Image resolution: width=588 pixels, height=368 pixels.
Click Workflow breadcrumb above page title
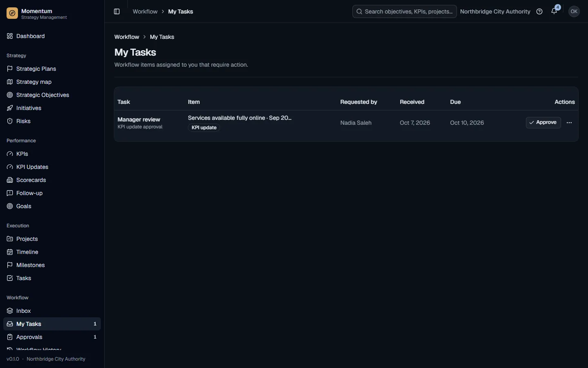point(127,37)
